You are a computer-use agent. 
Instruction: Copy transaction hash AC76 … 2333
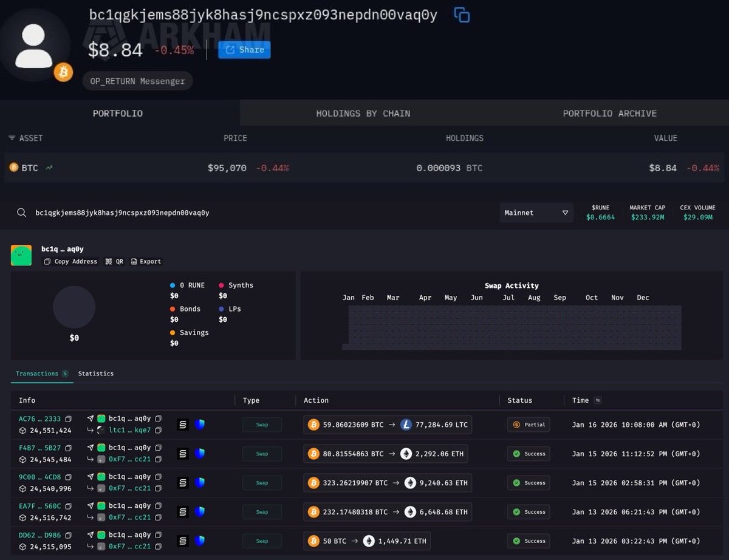point(68,418)
